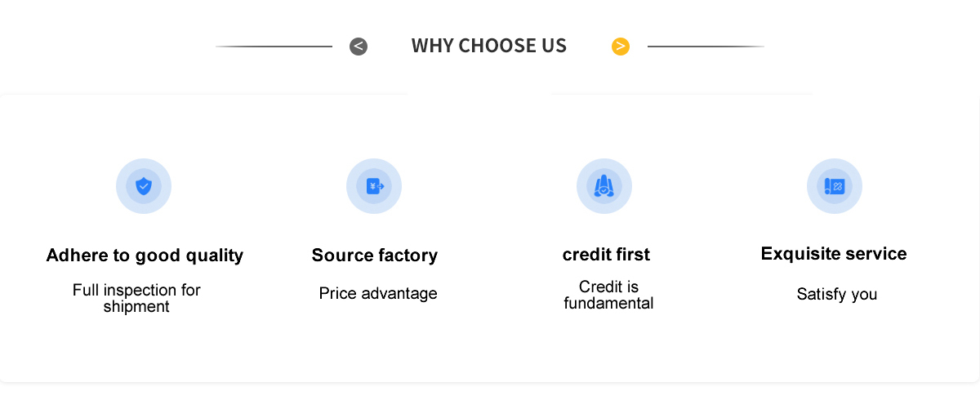This screenshot has height=418, width=980.
Task: Click the yellow next arrow beside the heading
Action: click(621, 47)
